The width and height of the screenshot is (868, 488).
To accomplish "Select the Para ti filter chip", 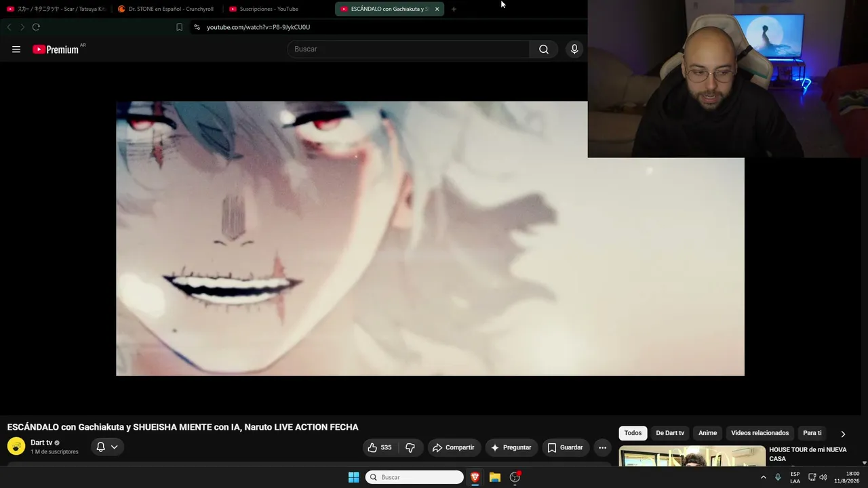I will 812,433.
